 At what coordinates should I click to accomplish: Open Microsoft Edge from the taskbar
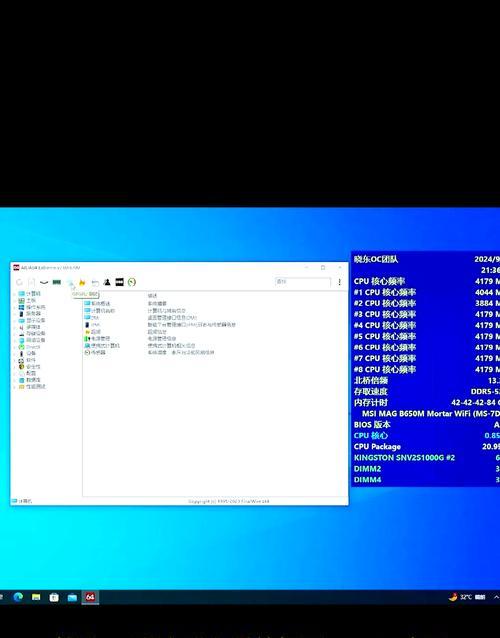18,597
